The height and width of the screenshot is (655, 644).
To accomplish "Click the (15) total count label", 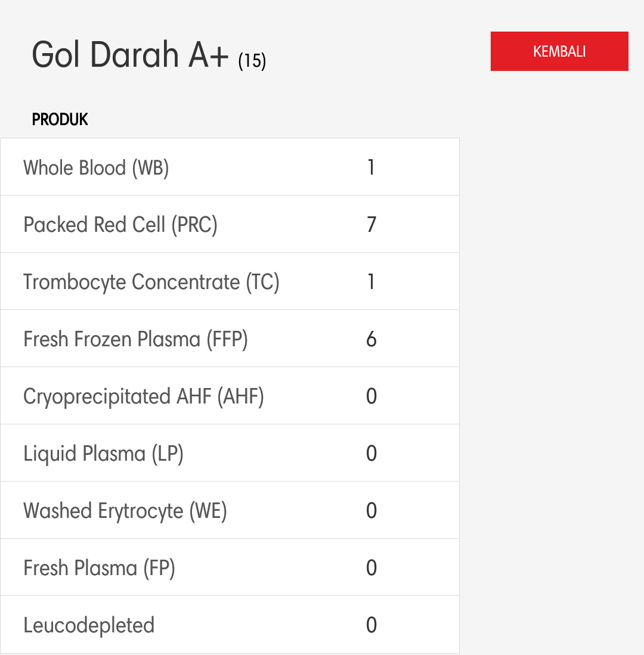I will pos(252,61).
